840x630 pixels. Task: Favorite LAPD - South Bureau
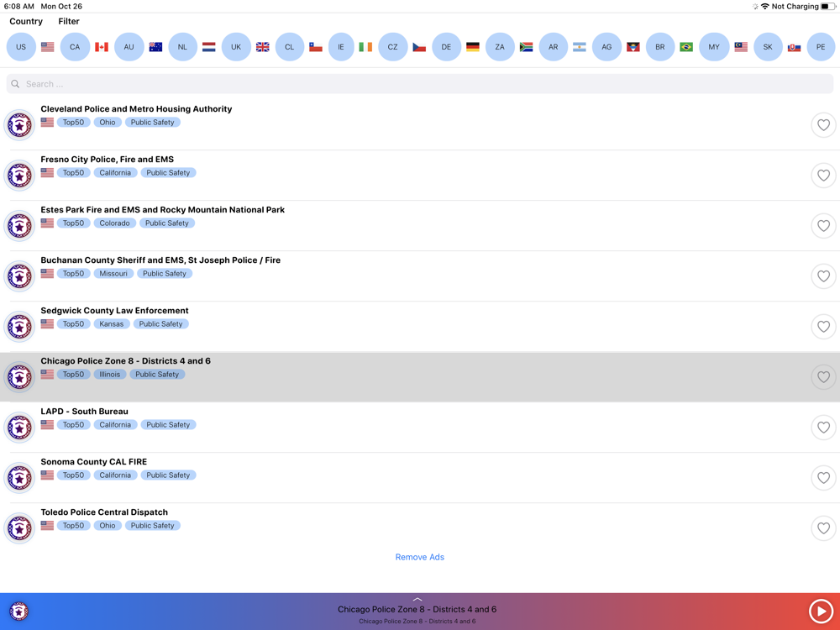pyautogui.click(x=823, y=427)
